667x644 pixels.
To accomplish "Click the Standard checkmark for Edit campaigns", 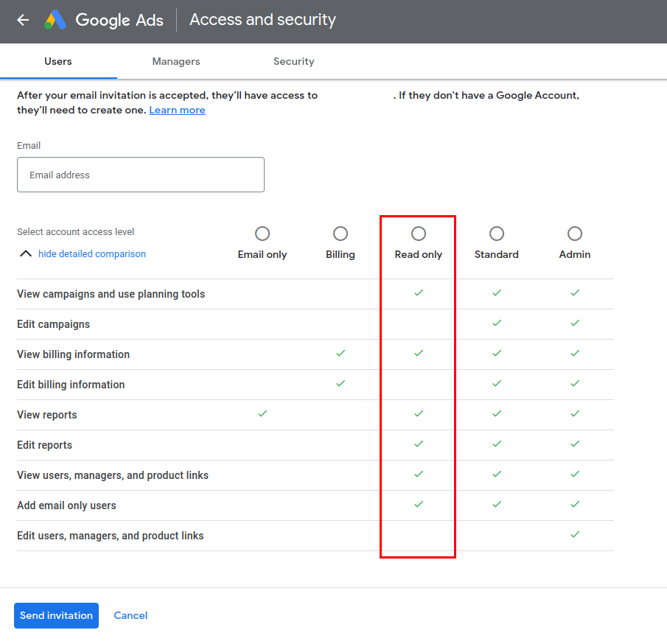I will [x=497, y=323].
